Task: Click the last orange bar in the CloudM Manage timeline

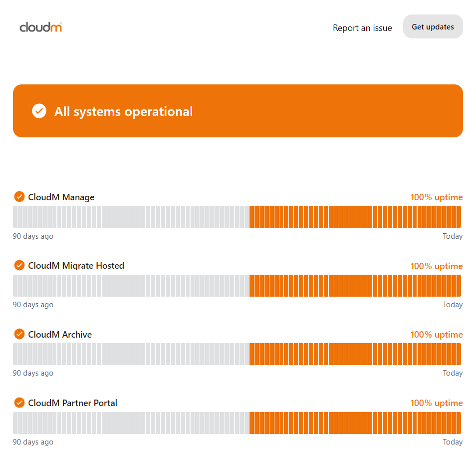Action: [459, 217]
